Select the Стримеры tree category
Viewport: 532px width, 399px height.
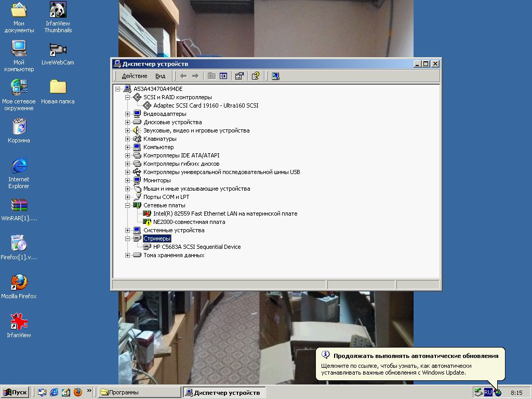(157, 238)
